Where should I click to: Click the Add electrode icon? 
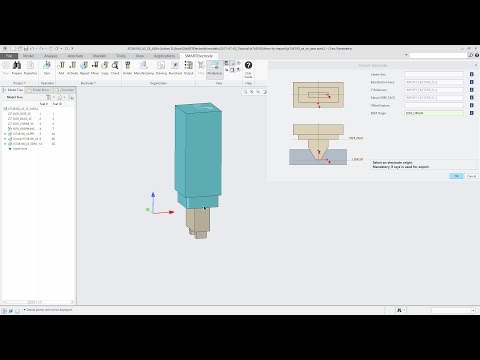coord(61,68)
